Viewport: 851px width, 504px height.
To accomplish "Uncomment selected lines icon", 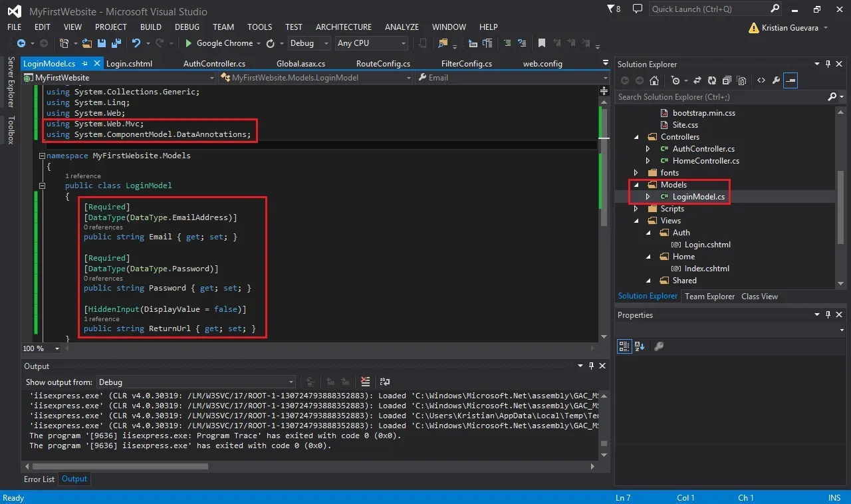I will click(x=522, y=43).
